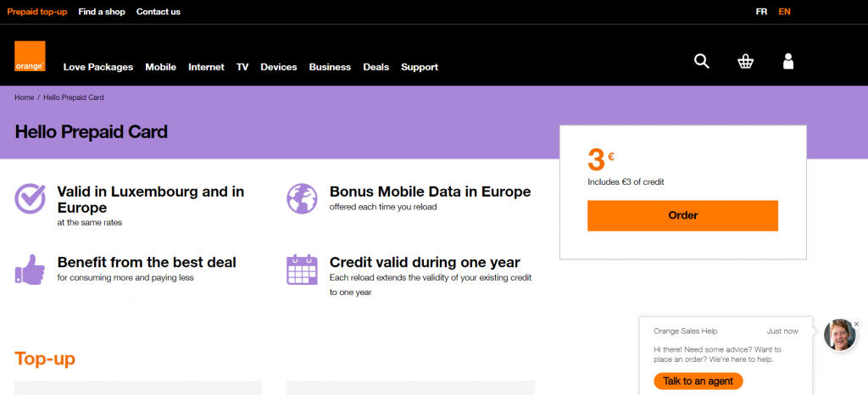The height and width of the screenshot is (395, 868).
Task: Open the Mobile menu
Action: point(160,67)
